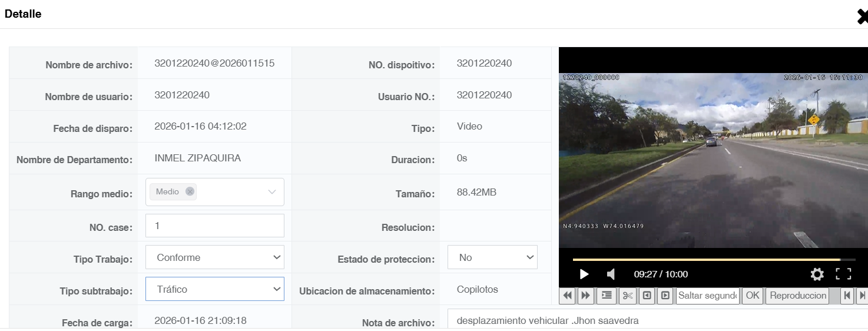Click the Video type value

coord(469,126)
